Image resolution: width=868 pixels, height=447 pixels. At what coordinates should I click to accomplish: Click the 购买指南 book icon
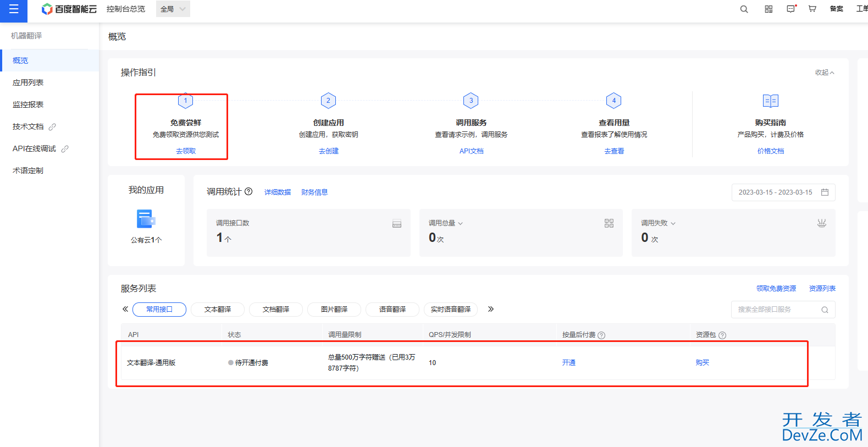coord(771,101)
